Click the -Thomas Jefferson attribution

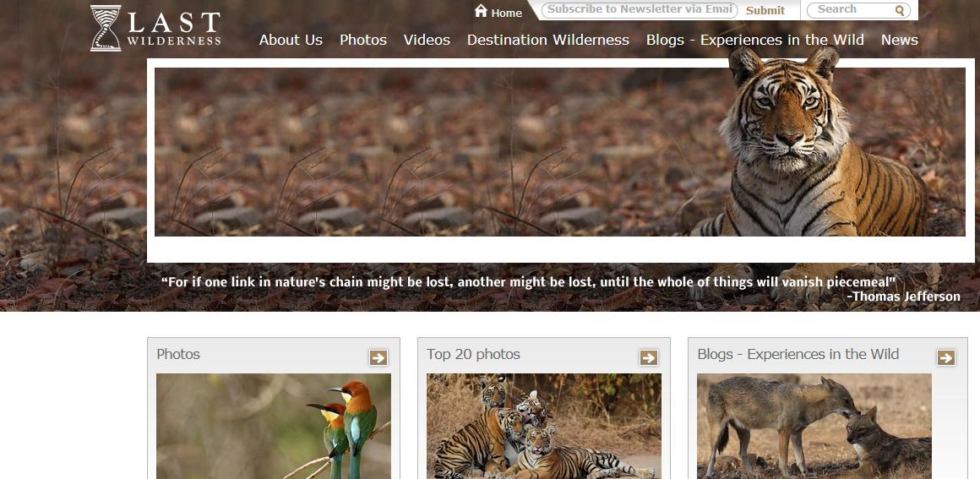pyautogui.click(x=903, y=297)
